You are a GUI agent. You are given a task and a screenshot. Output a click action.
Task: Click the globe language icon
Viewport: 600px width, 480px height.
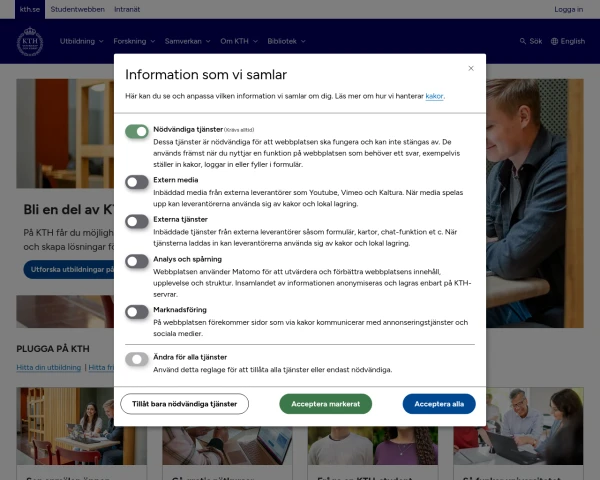click(554, 41)
